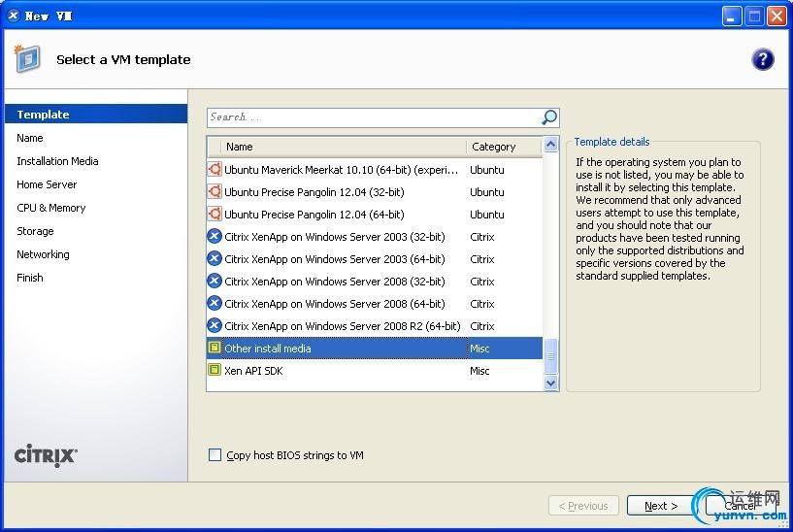Image resolution: width=793 pixels, height=532 pixels.
Task: Go to the Home Server step
Action: 47,184
